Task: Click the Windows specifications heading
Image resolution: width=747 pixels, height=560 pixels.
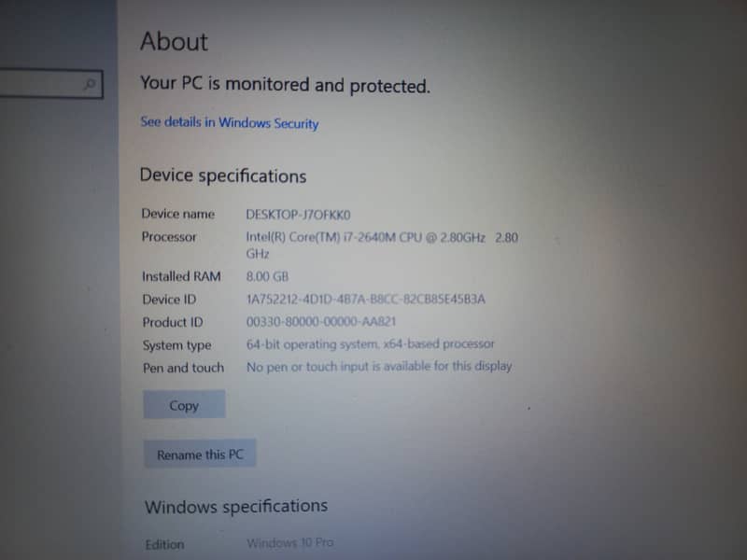Action: coord(236,506)
